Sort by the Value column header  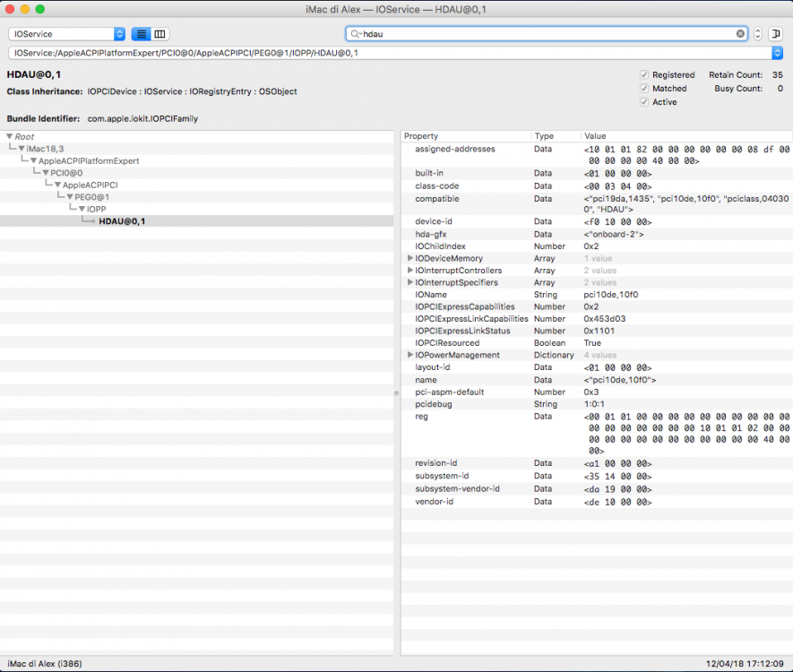coord(686,136)
